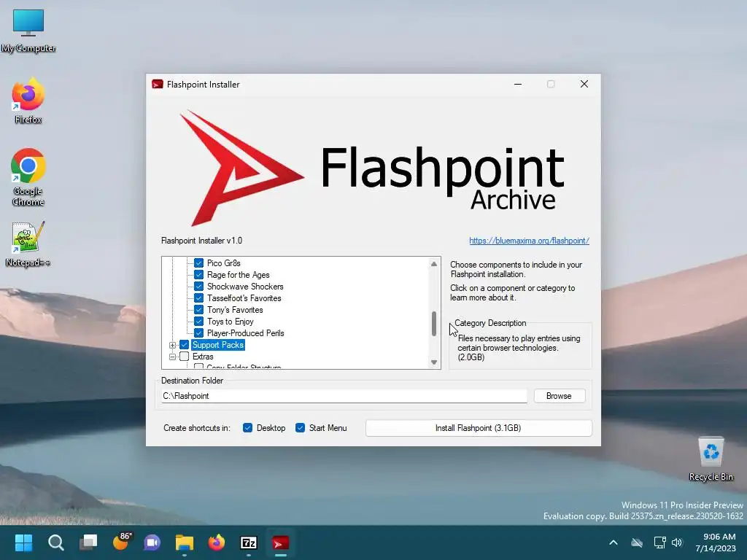Click the Browse button for destination folder
This screenshot has height=560, width=747.
pos(559,396)
